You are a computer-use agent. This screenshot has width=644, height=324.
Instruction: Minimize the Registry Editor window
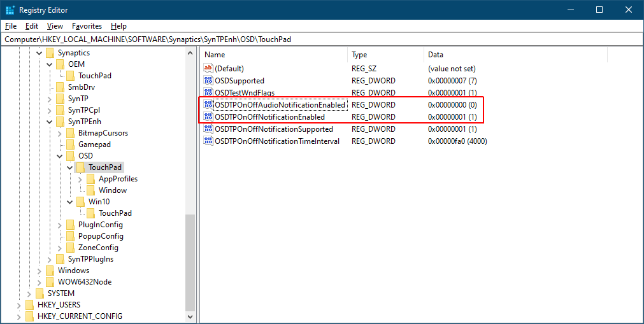[x=571, y=10]
